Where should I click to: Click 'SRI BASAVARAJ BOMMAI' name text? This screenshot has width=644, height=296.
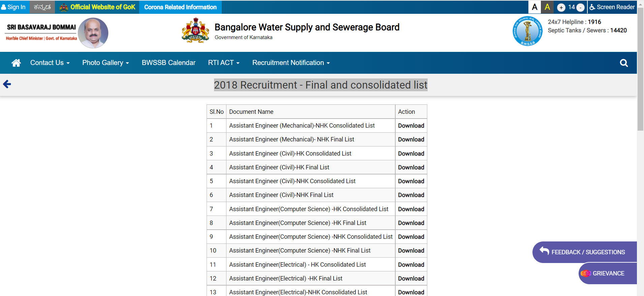click(x=41, y=27)
